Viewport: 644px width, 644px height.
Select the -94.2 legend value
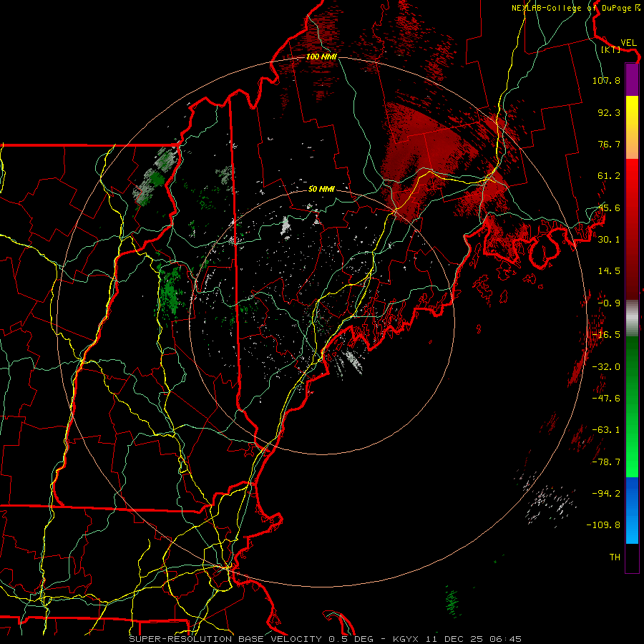coord(606,493)
